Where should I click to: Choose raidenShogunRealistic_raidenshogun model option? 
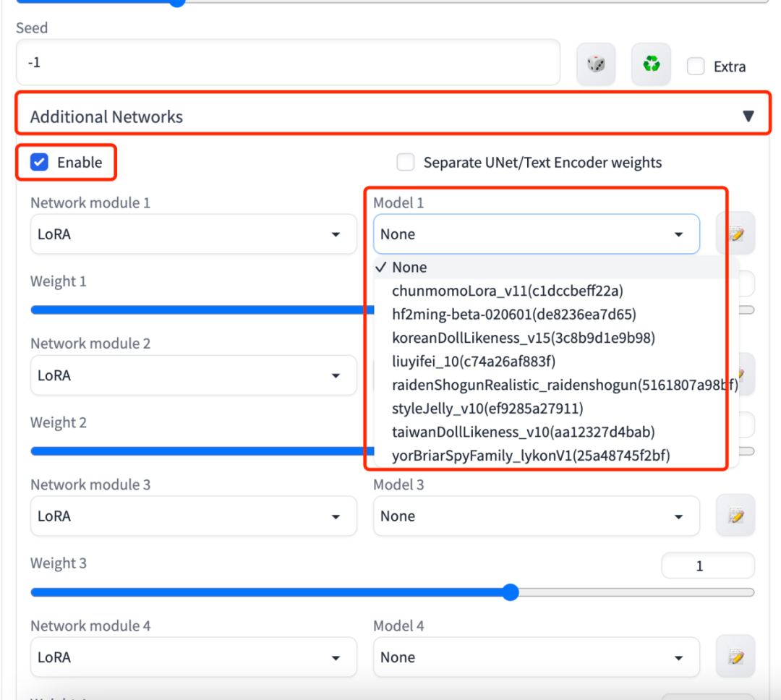[555, 385]
